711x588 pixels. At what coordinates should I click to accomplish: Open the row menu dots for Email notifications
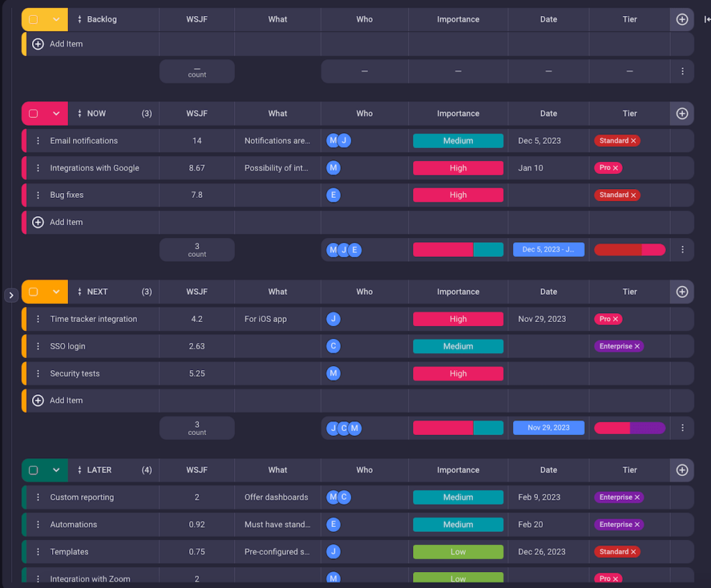(38, 140)
